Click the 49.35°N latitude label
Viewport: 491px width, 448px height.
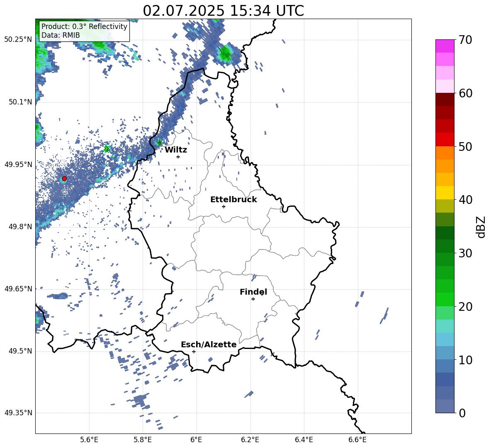(18, 413)
